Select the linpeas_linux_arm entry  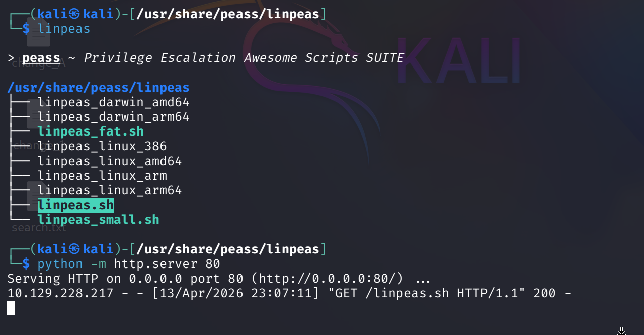click(x=102, y=176)
